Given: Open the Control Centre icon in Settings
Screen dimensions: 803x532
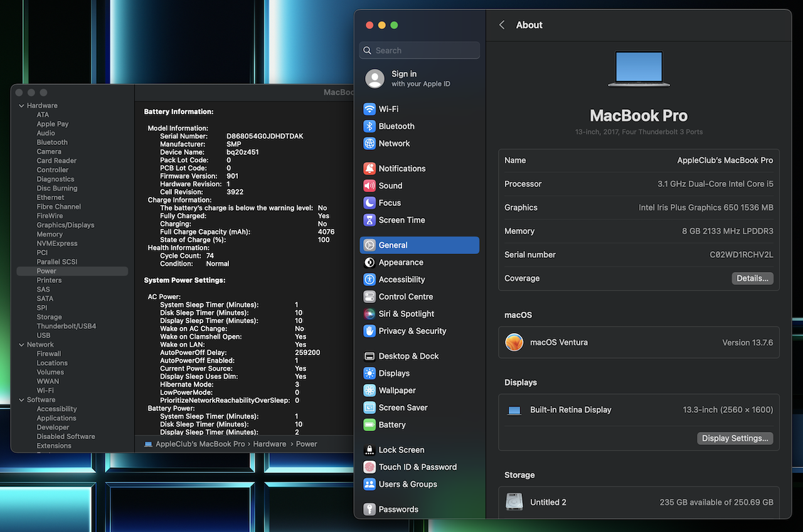Looking at the screenshot, I should (370, 297).
